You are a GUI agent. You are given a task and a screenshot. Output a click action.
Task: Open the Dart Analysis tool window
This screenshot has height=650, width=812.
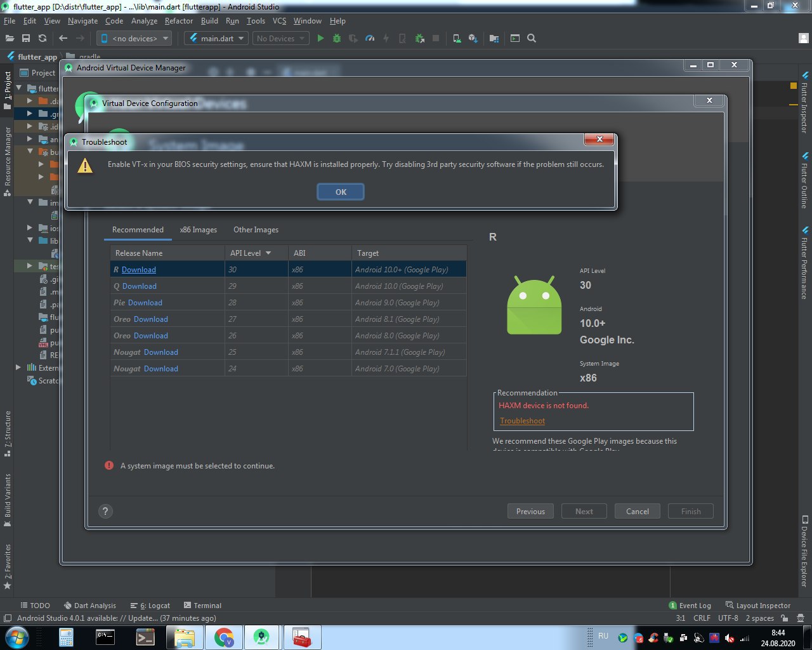[x=89, y=606]
